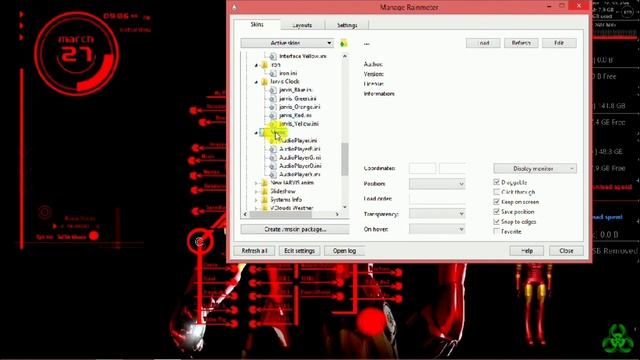Click the solid red dot in music skin
The image size is (640, 360).
[x=93, y=236]
